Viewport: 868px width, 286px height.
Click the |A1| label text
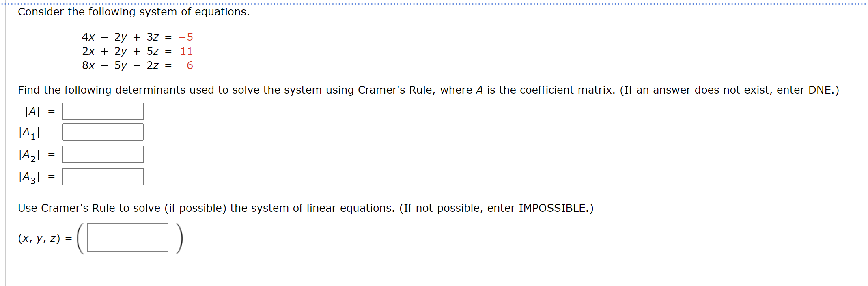pos(28,132)
